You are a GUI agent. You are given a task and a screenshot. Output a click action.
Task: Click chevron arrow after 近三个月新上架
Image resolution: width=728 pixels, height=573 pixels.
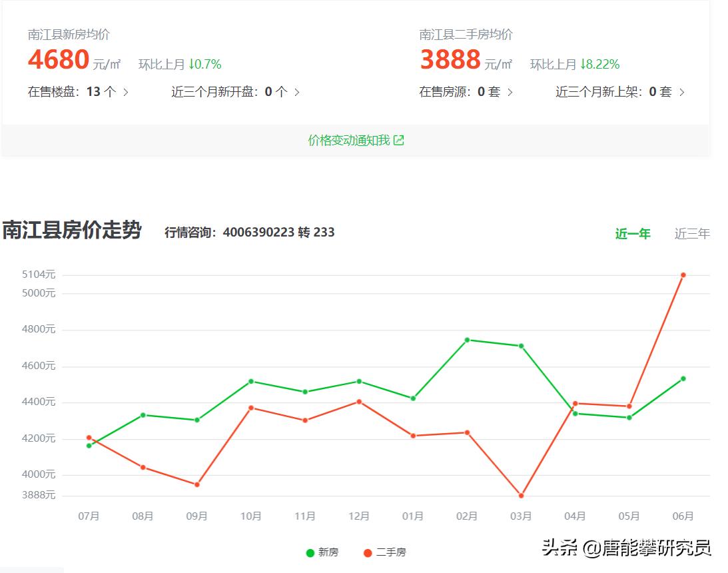click(682, 92)
